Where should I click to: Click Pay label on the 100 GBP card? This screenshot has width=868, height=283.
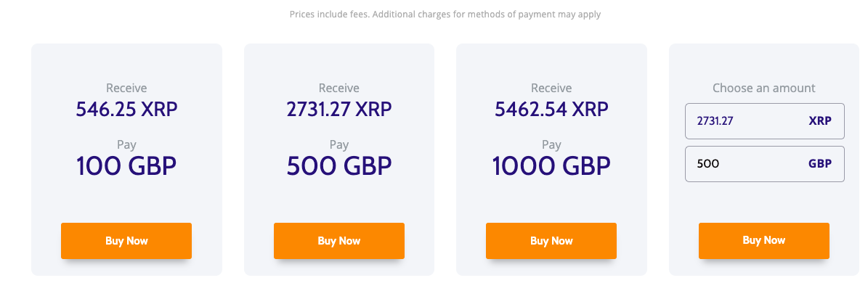(126, 145)
